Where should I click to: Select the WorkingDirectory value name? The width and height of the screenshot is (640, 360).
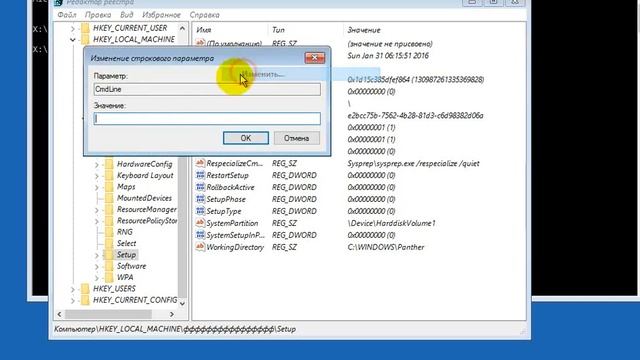pyautogui.click(x=235, y=247)
